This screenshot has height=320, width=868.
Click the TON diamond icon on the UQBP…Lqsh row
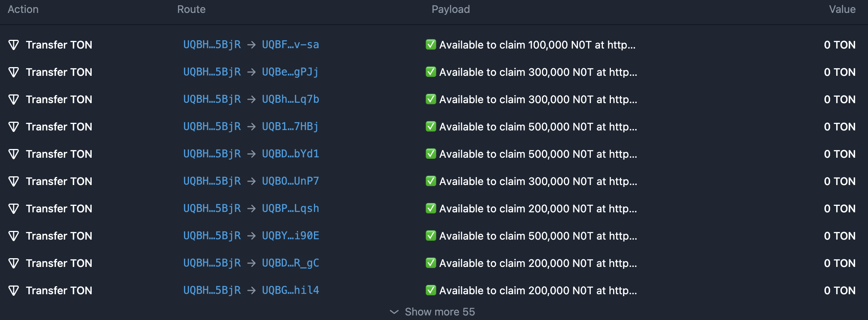[x=14, y=209]
